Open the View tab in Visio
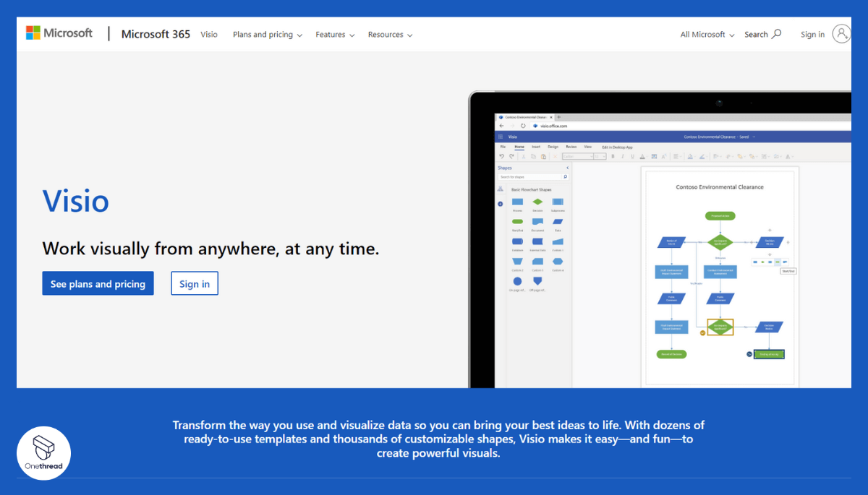This screenshot has height=495, width=868. pyautogui.click(x=588, y=146)
